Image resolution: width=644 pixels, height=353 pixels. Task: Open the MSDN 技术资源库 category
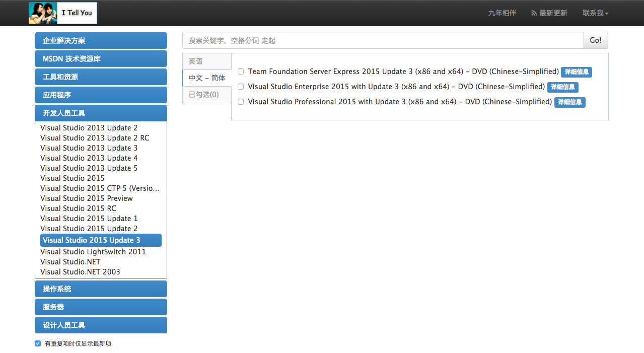click(x=101, y=58)
